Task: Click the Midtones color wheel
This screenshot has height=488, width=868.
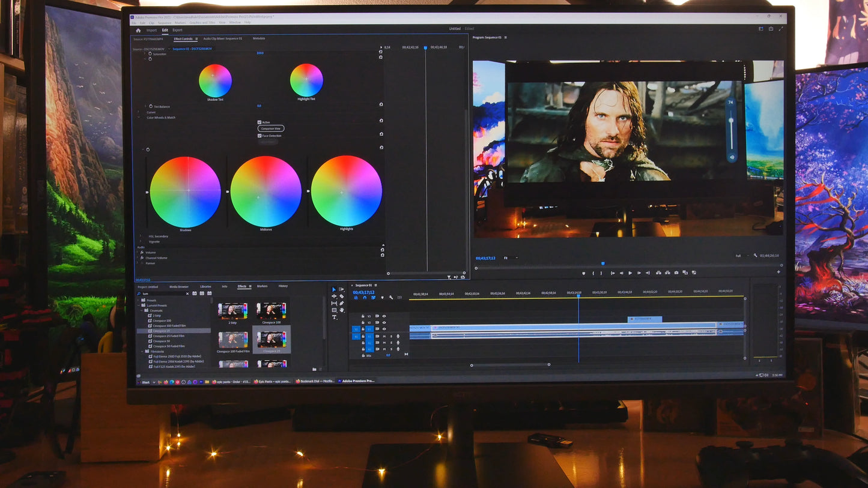Action: click(266, 191)
